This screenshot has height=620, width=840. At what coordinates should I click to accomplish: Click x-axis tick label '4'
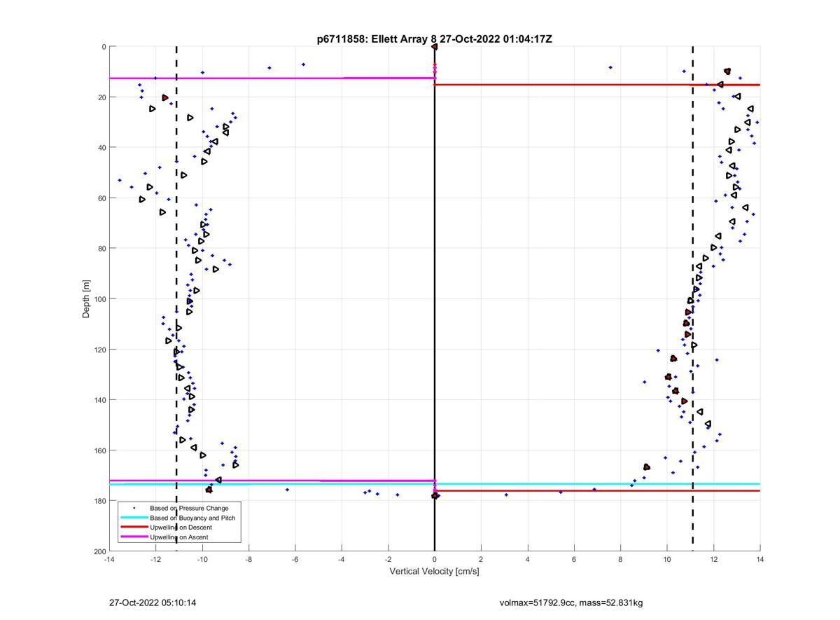(527, 559)
